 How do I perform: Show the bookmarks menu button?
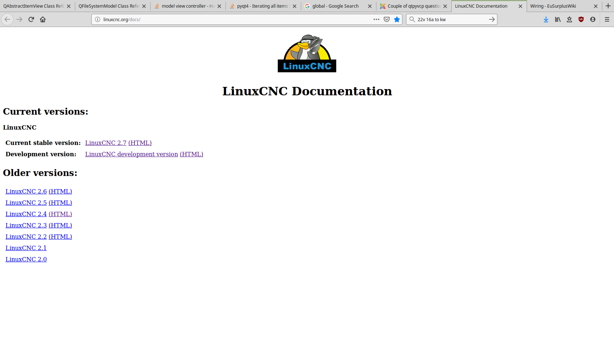click(x=569, y=19)
